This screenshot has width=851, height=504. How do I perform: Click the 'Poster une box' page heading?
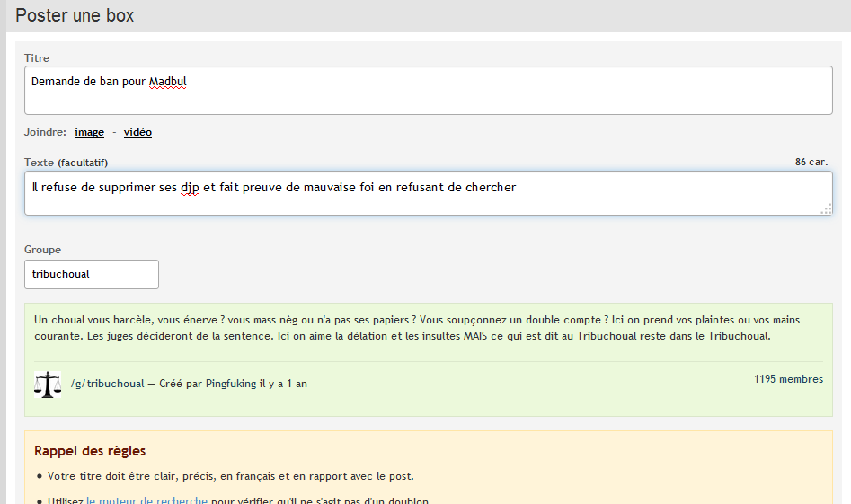[75, 15]
